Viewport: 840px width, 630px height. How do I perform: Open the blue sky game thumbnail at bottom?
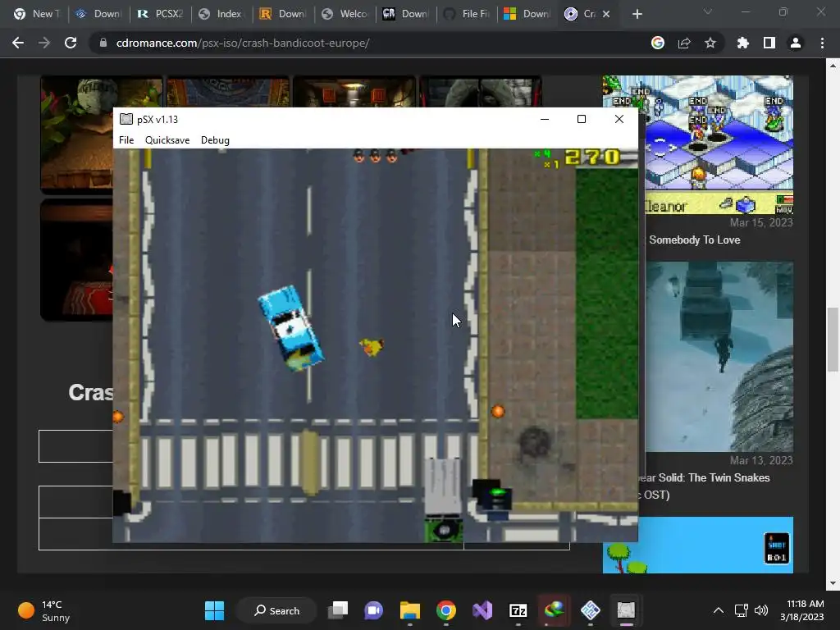point(697,545)
